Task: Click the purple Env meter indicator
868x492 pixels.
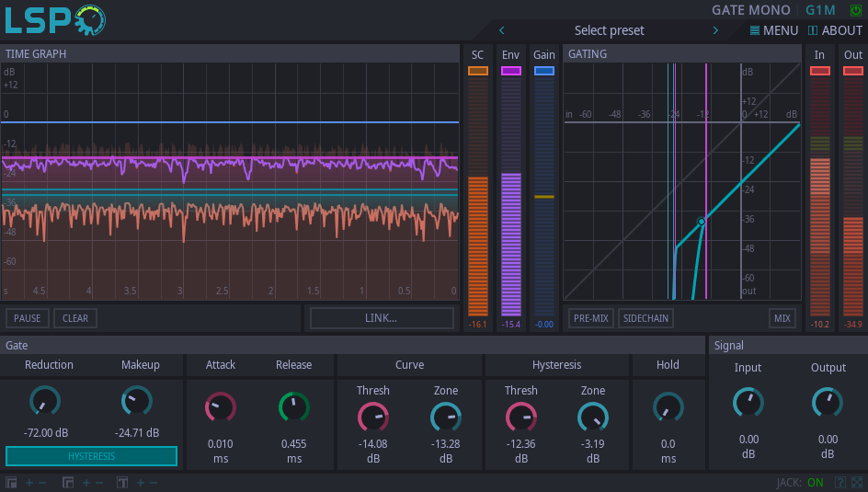Action: point(510,71)
